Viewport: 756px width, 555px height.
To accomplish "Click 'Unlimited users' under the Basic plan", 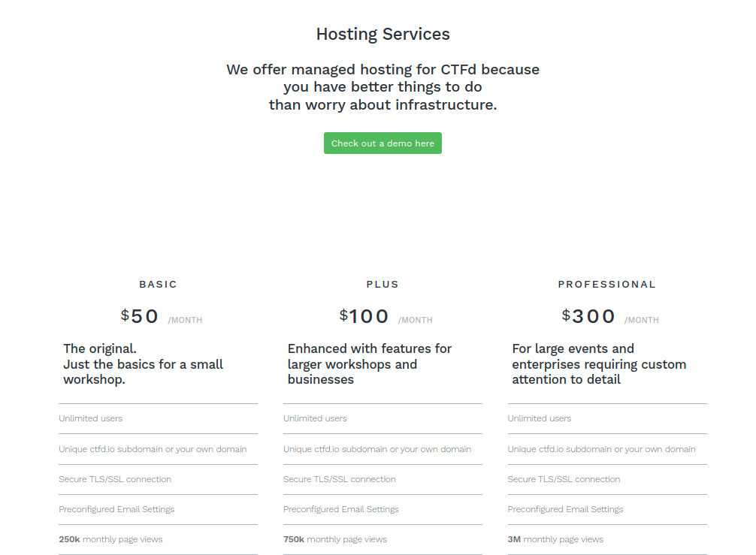I will click(x=91, y=418).
